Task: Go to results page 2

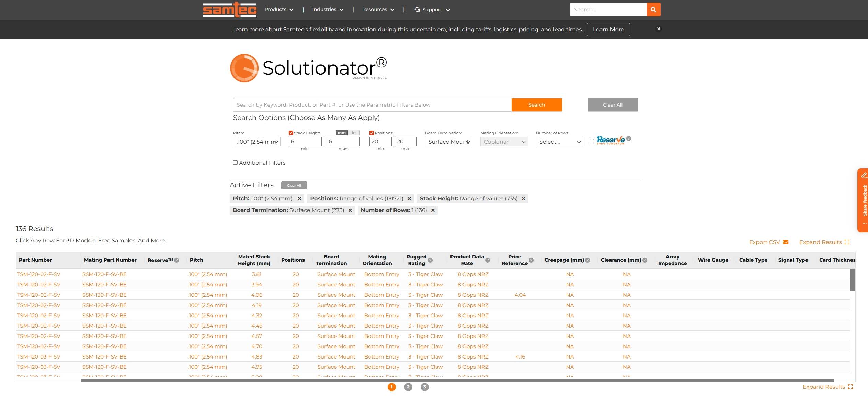Action: [x=408, y=387]
